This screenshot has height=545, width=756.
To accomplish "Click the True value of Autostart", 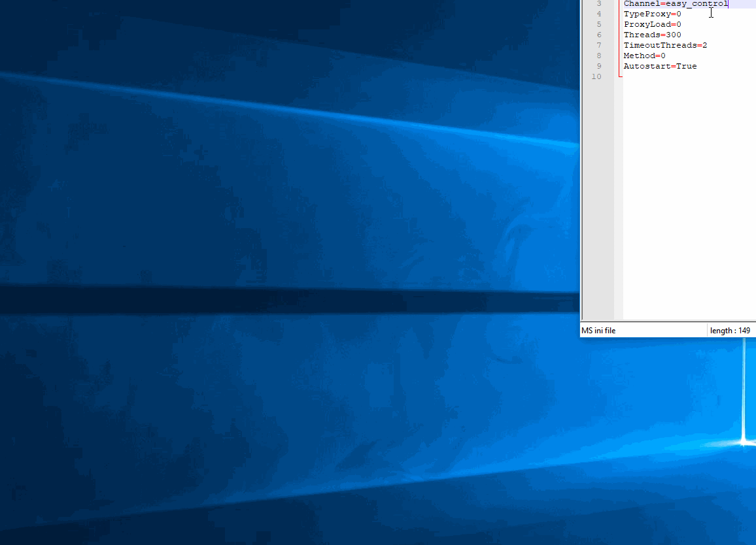I will (x=686, y=66).
